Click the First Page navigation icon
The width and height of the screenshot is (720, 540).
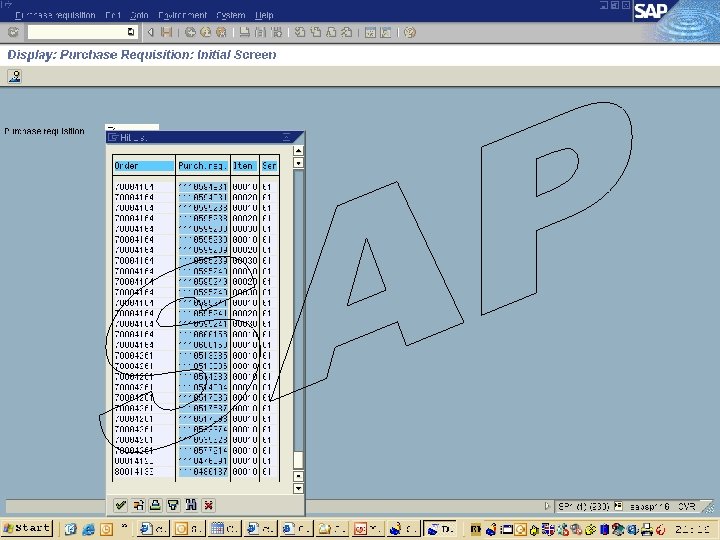click(x=300, y=32)
